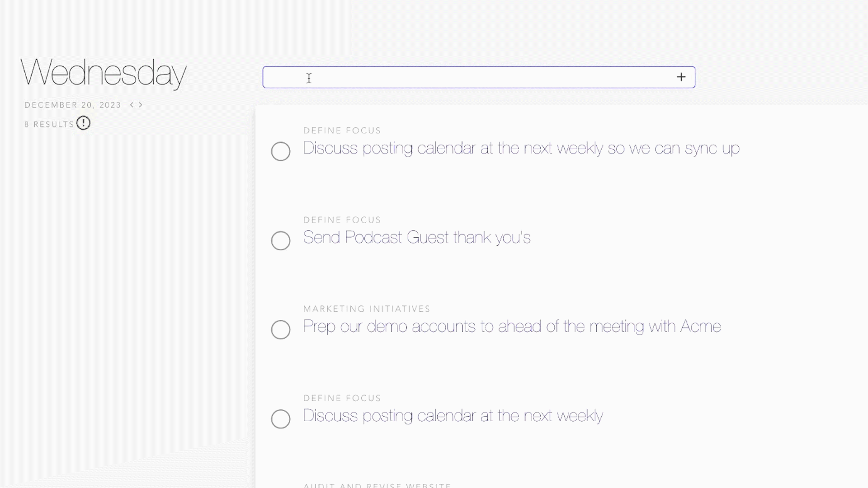Click the 'December 20, 2023' date text
This screenshot has width=868, height=488.
point(73,105)
